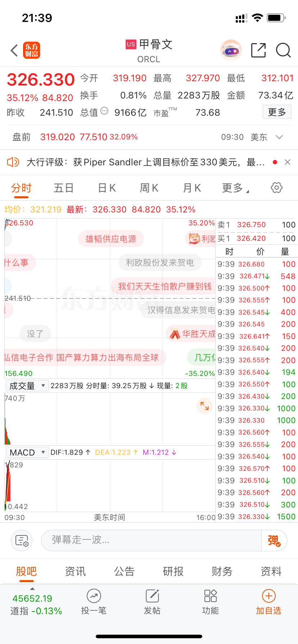This screenshot has height=644, width=298.
Task: Open the 公告 tab
Action: pyautogui.click(x=124, y=571)
